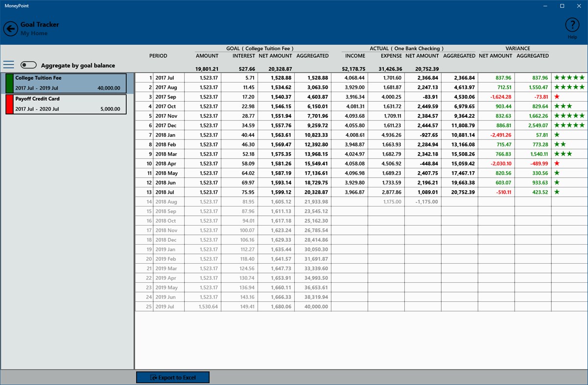This screenshot has height=385, width=588.
Task: Click the back arrow to return to My Home
Action: click(10, 28)
